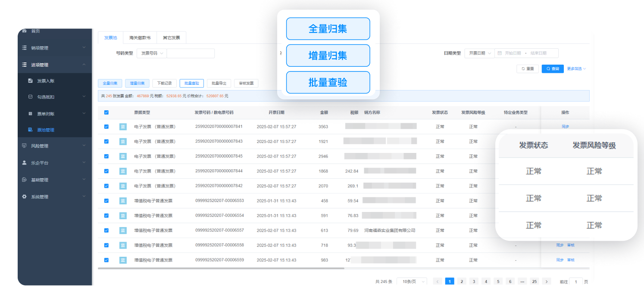Click the 票池管理 sidebar icon
The width and height of the screenshot is (644, 305).
[30, 130]
